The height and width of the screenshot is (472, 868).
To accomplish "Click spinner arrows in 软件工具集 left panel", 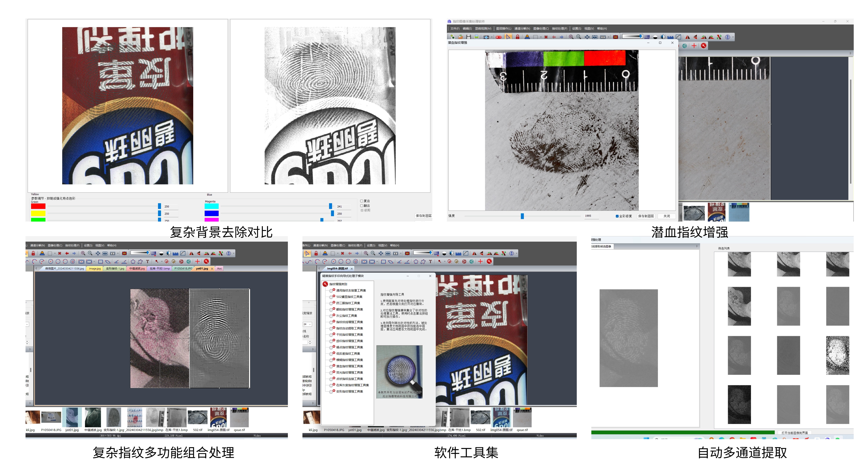I will (x=310, y=342).
